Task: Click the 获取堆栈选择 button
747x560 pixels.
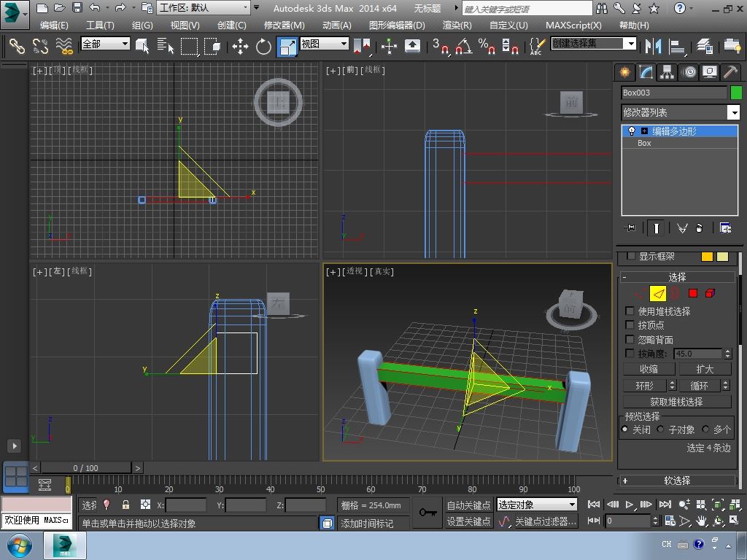Action: (x=676, y=402)
